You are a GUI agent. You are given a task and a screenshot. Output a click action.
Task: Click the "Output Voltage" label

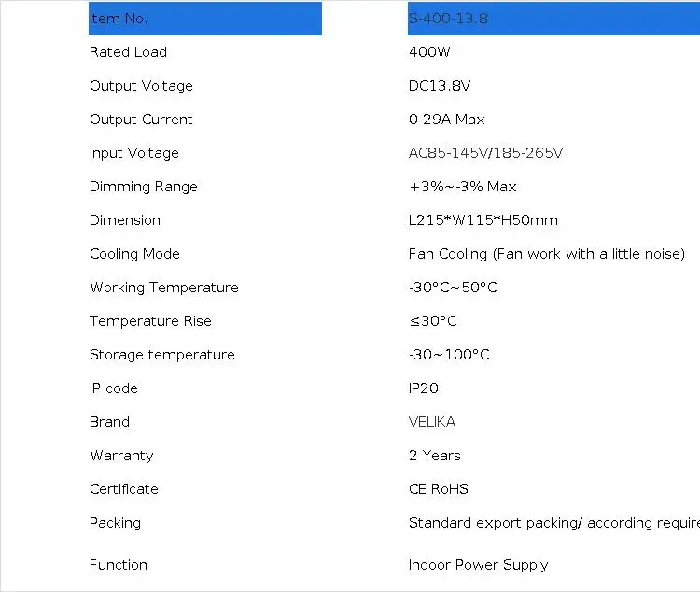[141, 86]
